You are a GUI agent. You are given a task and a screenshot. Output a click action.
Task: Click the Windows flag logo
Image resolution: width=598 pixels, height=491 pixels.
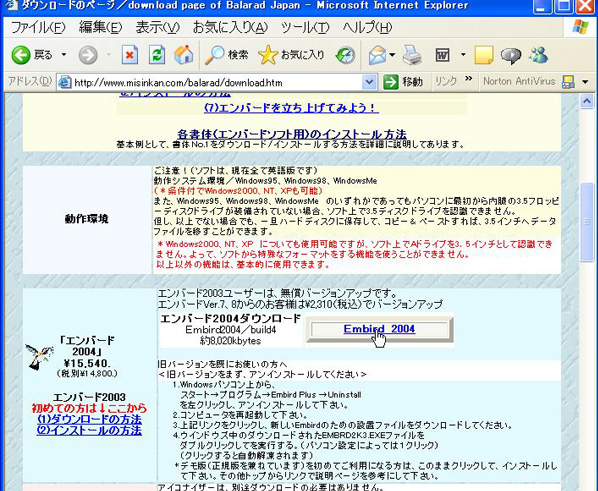point(580,27)
